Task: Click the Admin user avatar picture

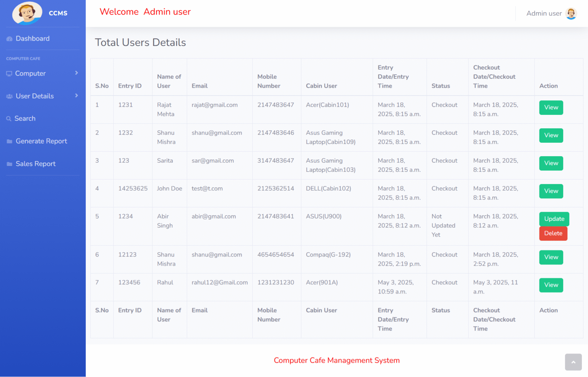Action: [x=571, y=13]
